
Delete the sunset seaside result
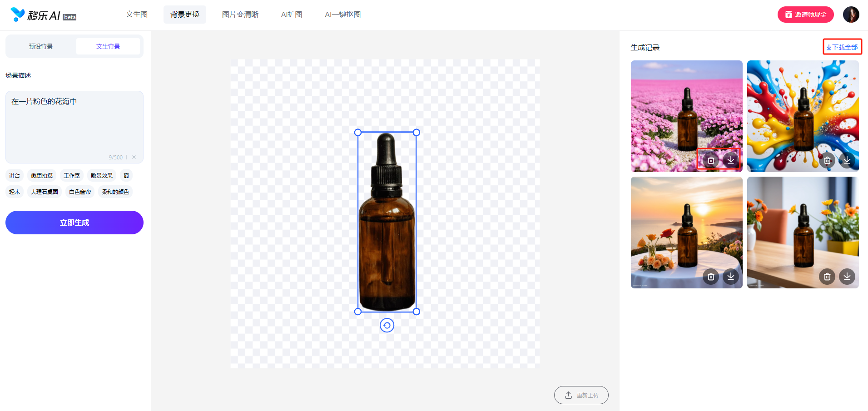pyautogui.click(x=711, y=277)
